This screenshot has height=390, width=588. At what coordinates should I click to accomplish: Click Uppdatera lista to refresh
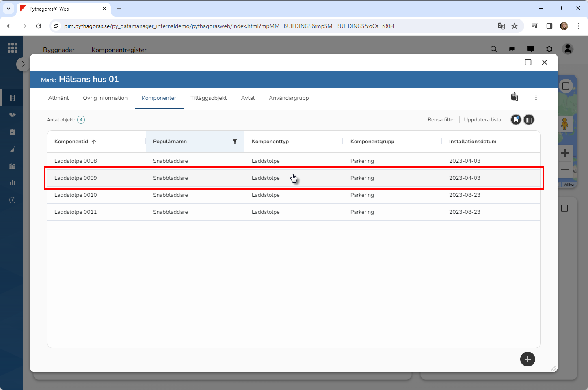tap(482, 120)
